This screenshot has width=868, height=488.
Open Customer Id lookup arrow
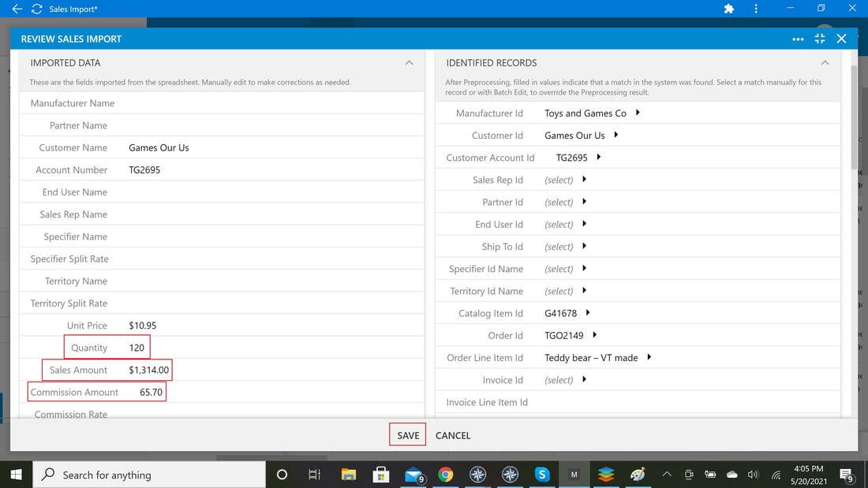[x=615, y=135]
